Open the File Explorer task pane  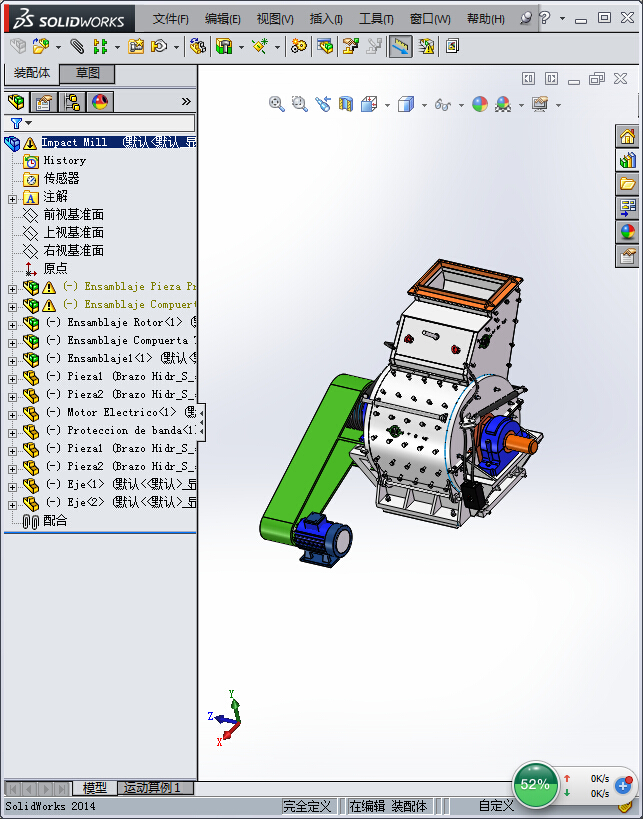click(x=627, y=183)
